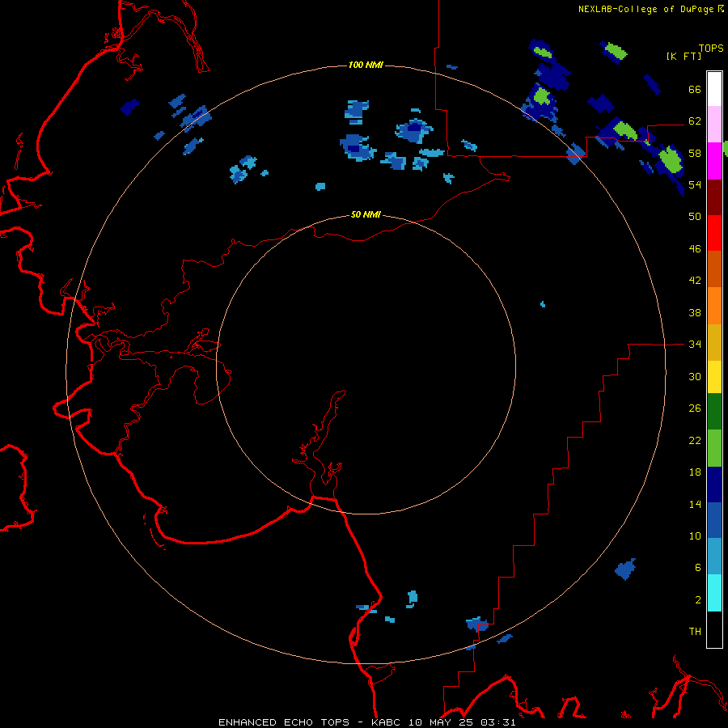Click the legend value "34"
Image resolution: width=728 pixels, height=728 pixels.
click(695, 345)
